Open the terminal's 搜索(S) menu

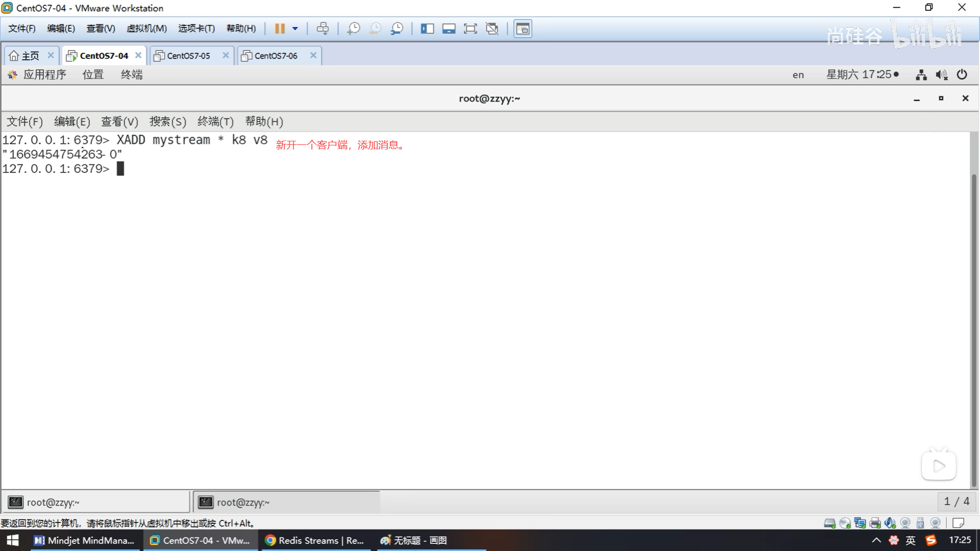coord(167,121)
